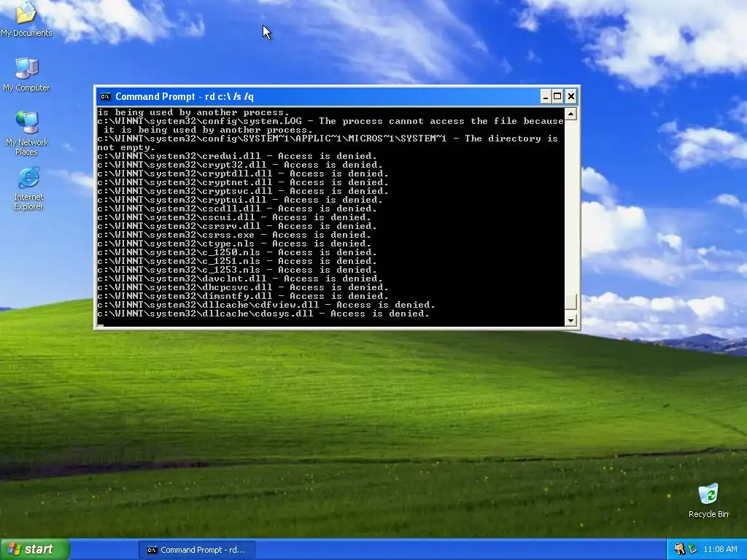Click the dllcache\cdosys.dll output line
This screenshot has width=747, height=560.
click(263, 314)
